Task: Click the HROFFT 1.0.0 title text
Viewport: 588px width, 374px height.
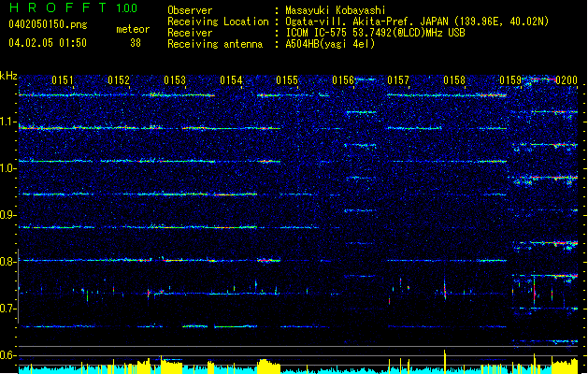Action: point(74,7)
